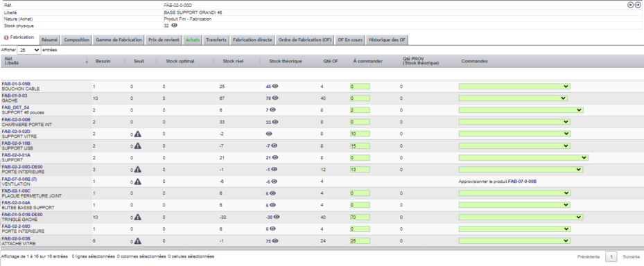The width and height of the screenshot is (644, 266).
Task: Click warning triangle on TRINGLE GACHE row
Action: point(137,217)
